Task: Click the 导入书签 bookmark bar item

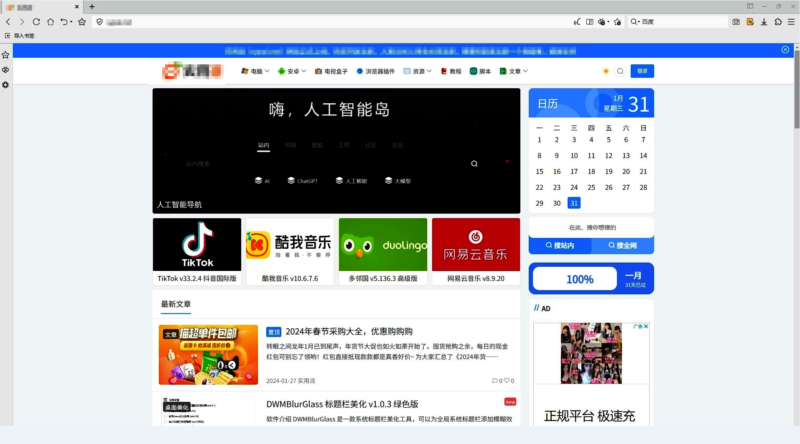Action: 20,36
